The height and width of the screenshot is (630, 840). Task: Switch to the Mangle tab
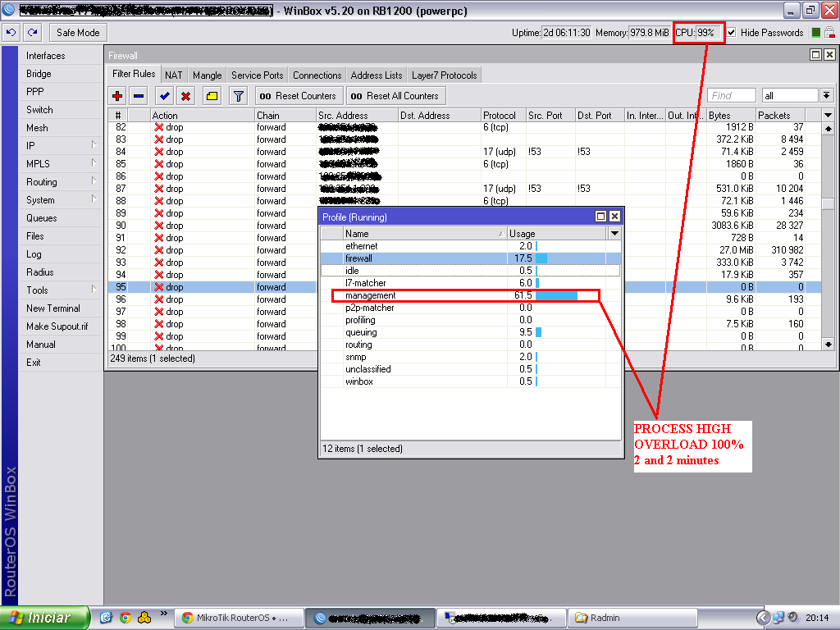pos(208,75)
